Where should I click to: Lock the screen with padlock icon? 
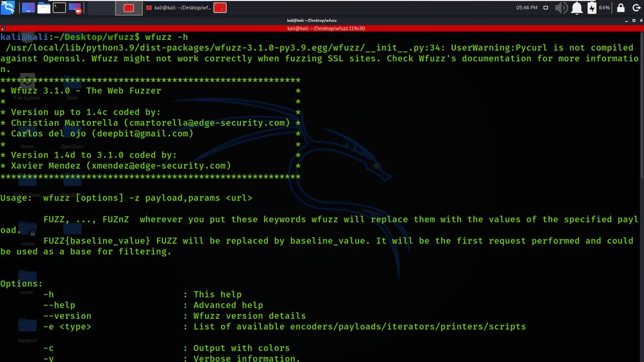tap(621, 7)
